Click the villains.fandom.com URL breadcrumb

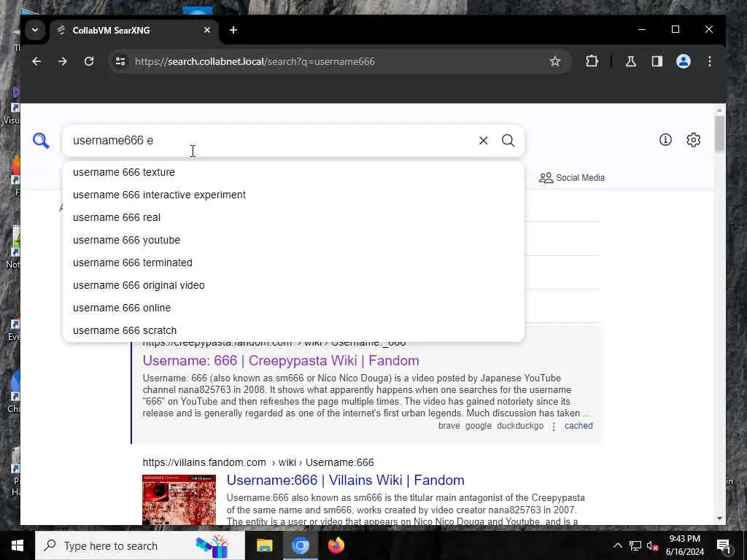pos(258,462)
